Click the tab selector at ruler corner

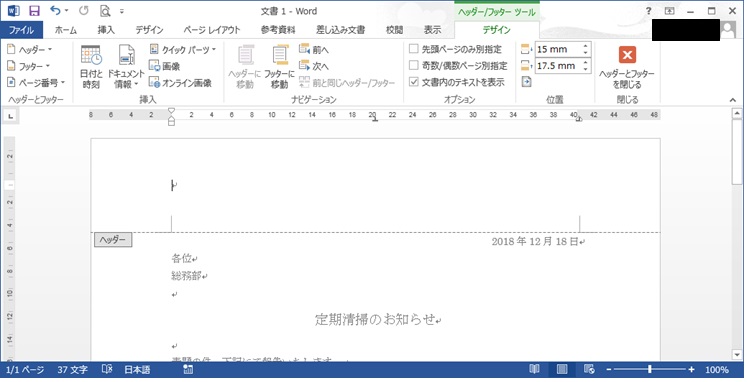10,115
